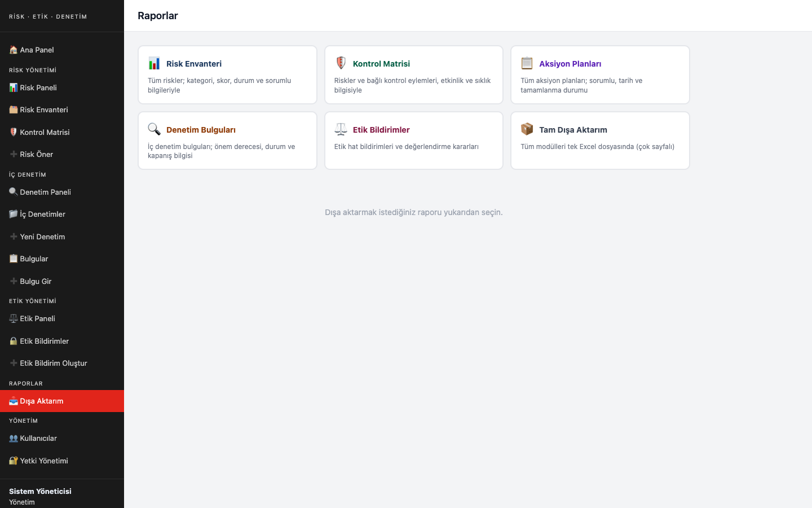This screenshot has width=812, height=508.
Task: Click the clipboard icon on Aksiyon Planları card
Action: [527, 63]
